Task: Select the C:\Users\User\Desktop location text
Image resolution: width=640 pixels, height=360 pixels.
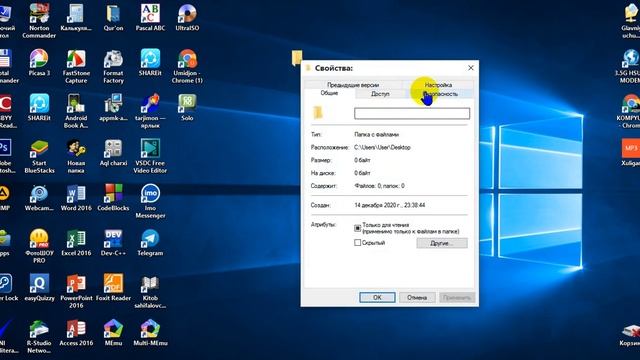Action: 382,147
